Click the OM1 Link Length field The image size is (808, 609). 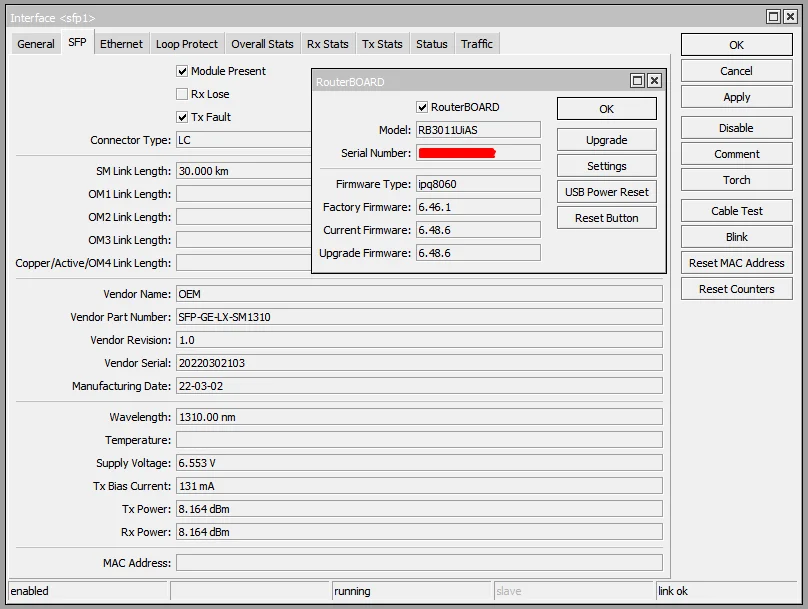click(x=244, y=194)
